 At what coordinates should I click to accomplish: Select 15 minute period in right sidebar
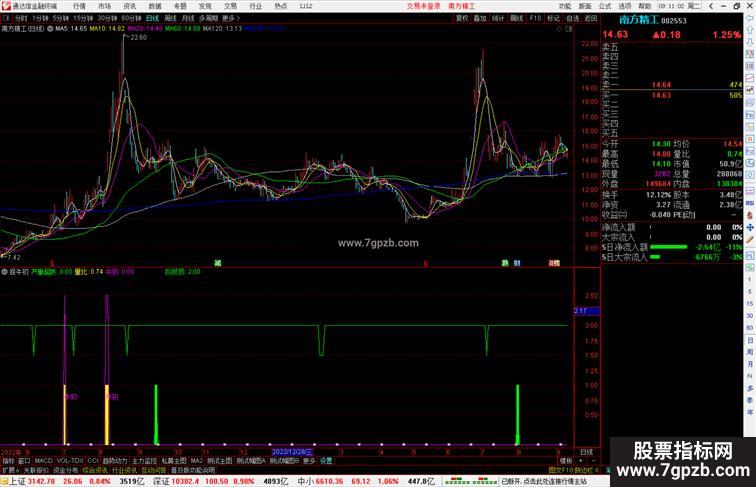tap(750, 304)
